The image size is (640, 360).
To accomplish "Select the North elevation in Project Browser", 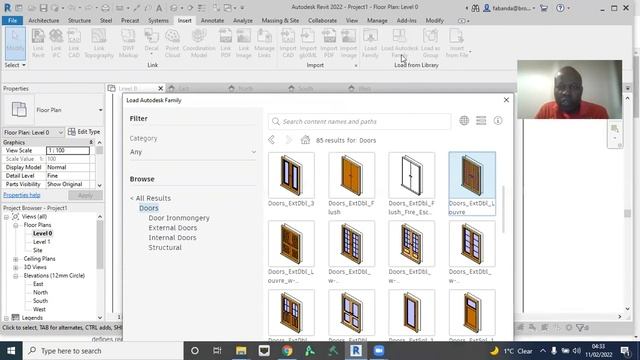I will [x=40, y=293].
